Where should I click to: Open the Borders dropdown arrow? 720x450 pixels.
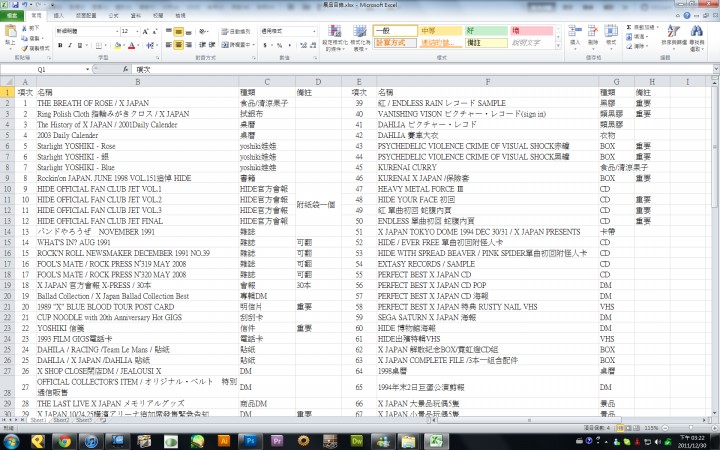[x=105, y=45]
